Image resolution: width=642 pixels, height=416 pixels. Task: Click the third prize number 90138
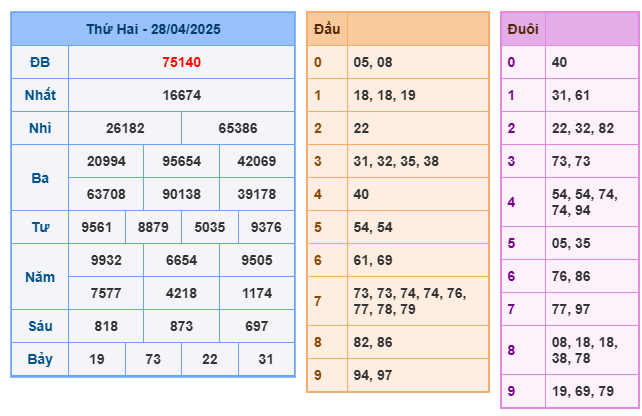[x=181, y=194]
